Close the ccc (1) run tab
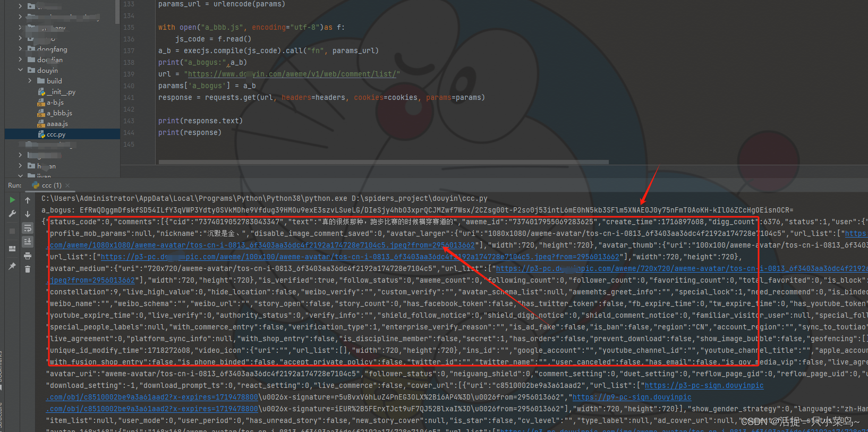Image resolution: width=868 pixels, height=432 pixels. point(67,185)
